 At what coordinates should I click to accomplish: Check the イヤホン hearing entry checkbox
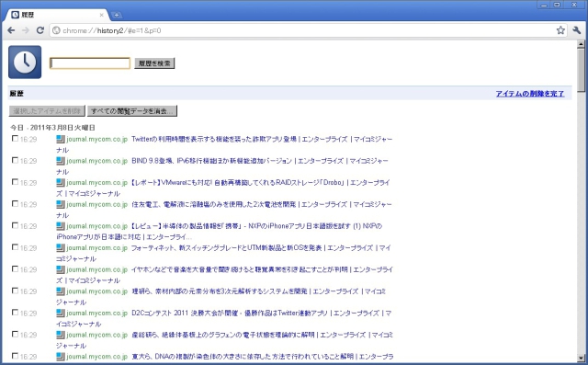(15, 269)
